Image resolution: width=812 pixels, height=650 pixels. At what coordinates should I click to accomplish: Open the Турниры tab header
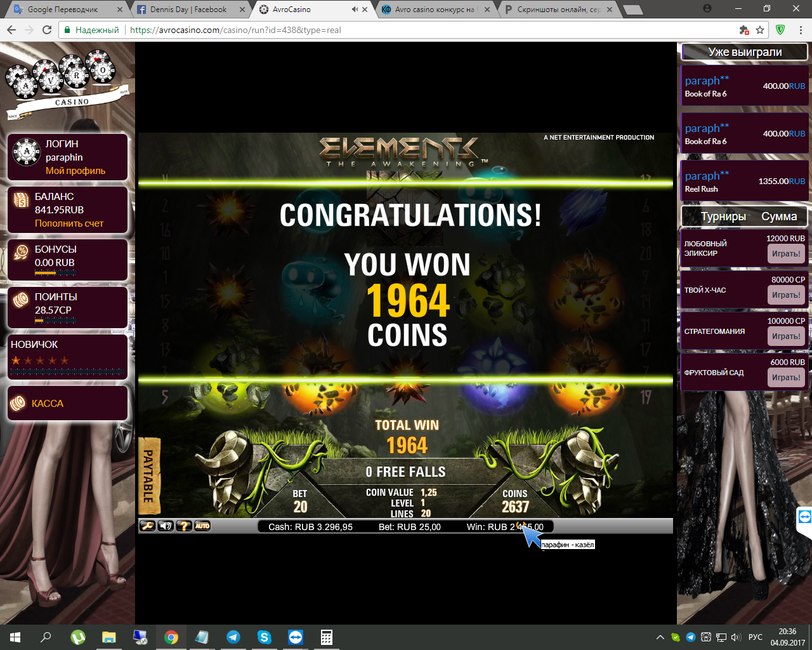point(723,216)
